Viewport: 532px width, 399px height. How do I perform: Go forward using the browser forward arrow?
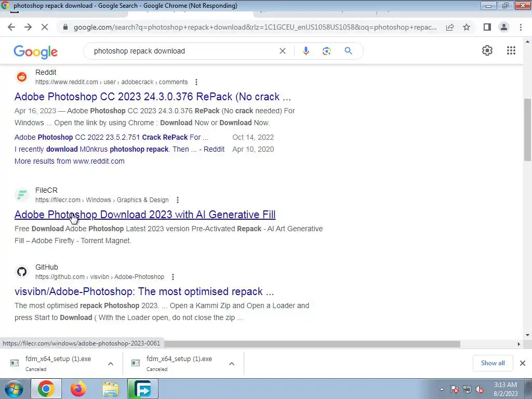(x=28, y=27)
